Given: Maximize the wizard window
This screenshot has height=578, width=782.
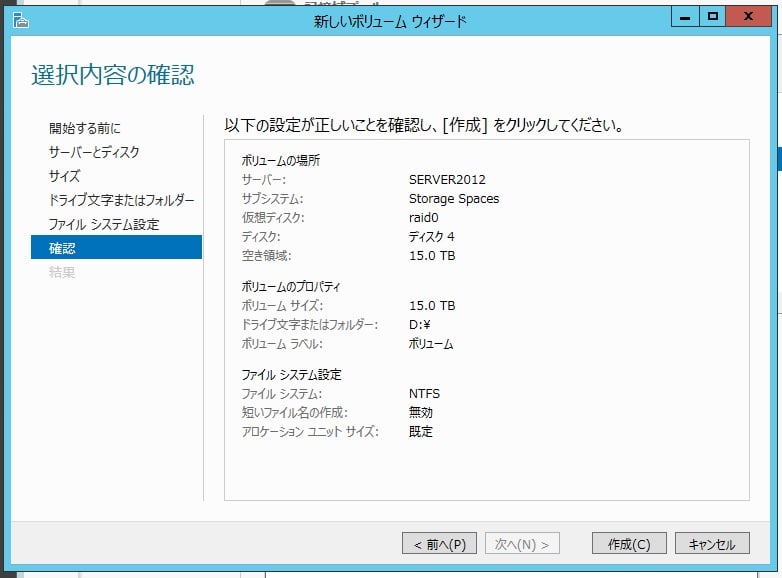Looking at the screenshot, I should [x=713, y=17].
